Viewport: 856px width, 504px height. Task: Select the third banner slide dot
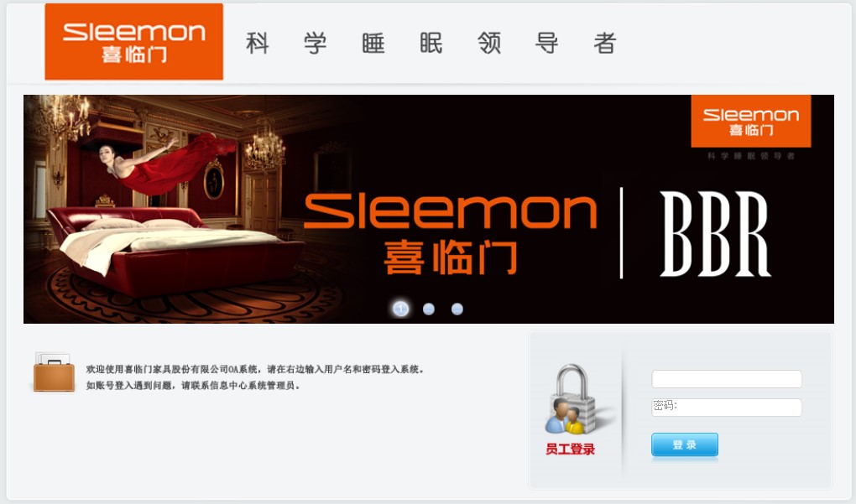pyautogui.click(x=457, y=309)
